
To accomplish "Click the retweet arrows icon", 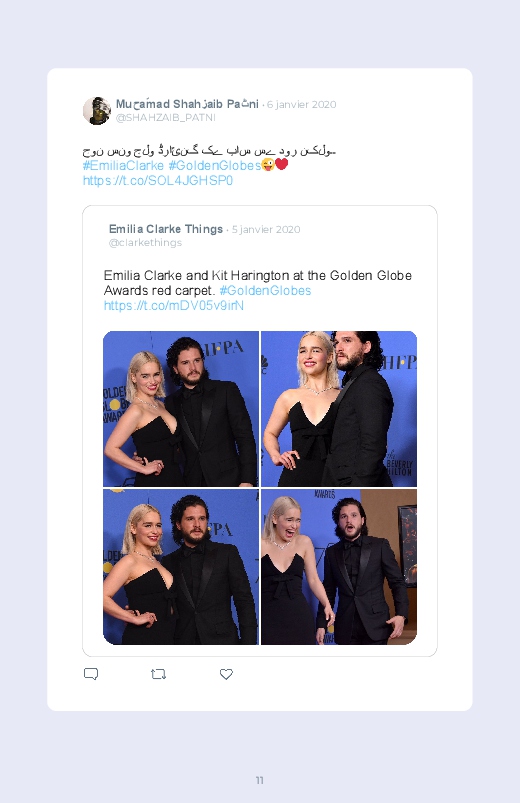I will [158, 674].
